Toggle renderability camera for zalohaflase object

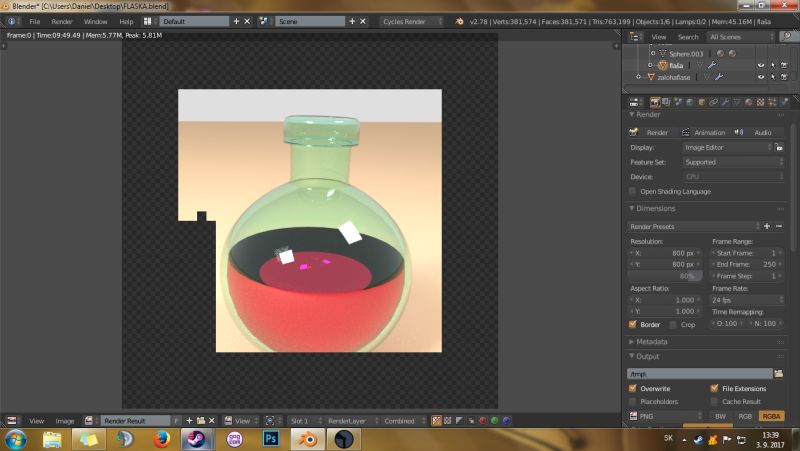(784, 77)
